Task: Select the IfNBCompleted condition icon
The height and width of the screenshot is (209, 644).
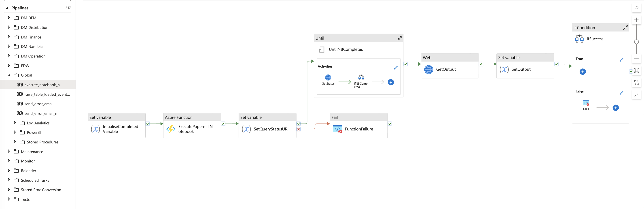Action: [x=361, y=77]
